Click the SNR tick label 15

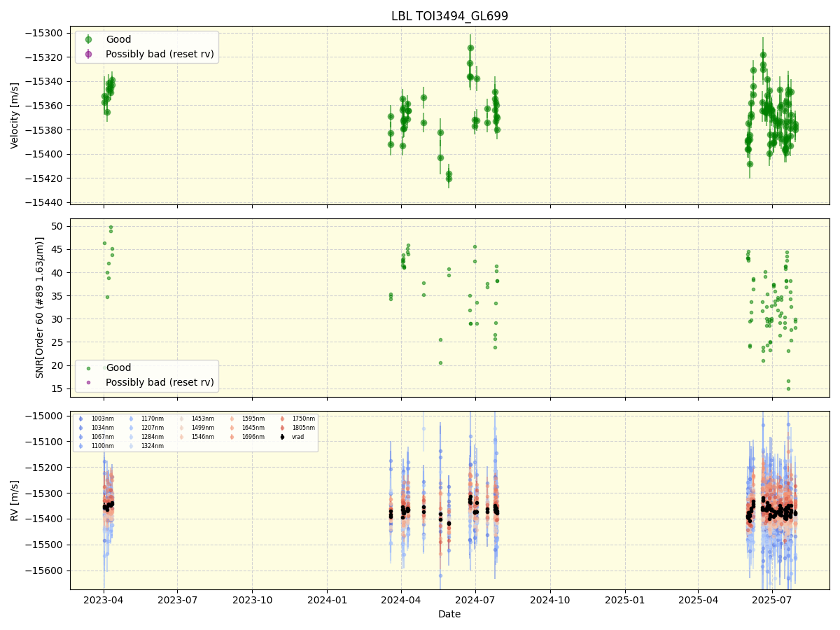(x=59, y=388)
